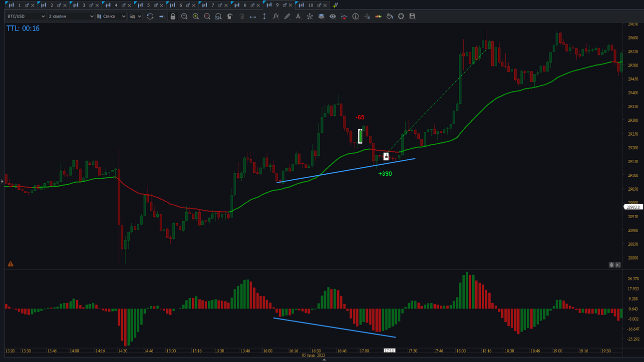Toggle the crosshair cursor tool

click(x=367, y=16)
